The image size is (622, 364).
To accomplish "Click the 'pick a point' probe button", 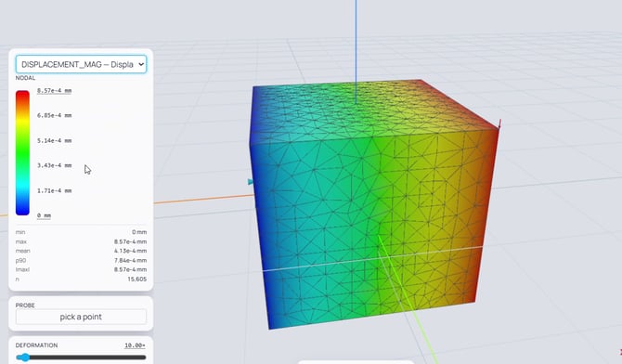I will tap(81, 317).
